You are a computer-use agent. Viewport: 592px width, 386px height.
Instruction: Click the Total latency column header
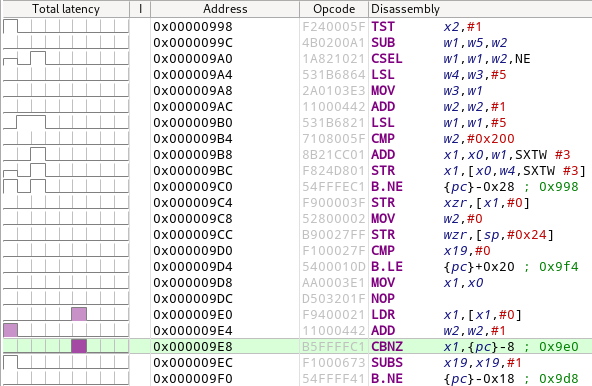click(66, 9)
